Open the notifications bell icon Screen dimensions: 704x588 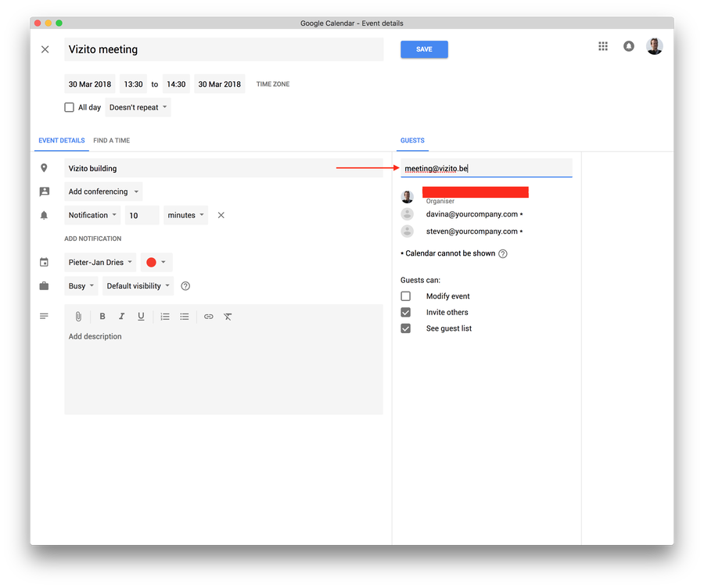click(x=628, y=46)
